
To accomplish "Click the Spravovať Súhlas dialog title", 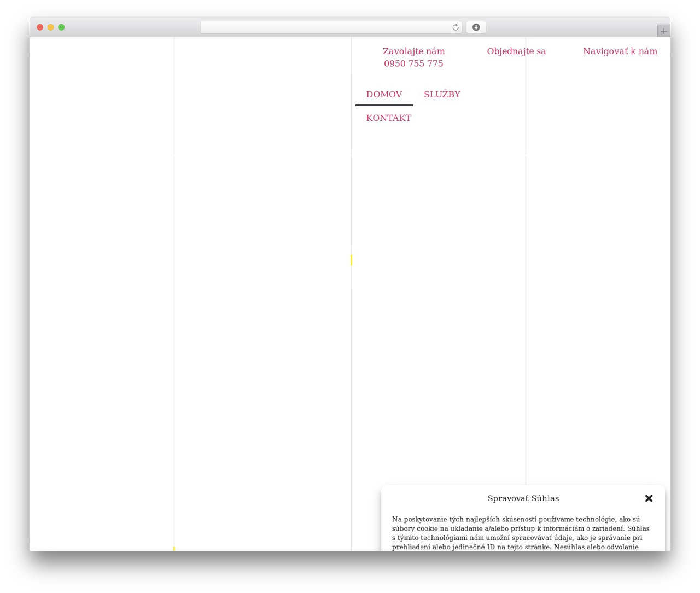I will [x=523, y=498].
